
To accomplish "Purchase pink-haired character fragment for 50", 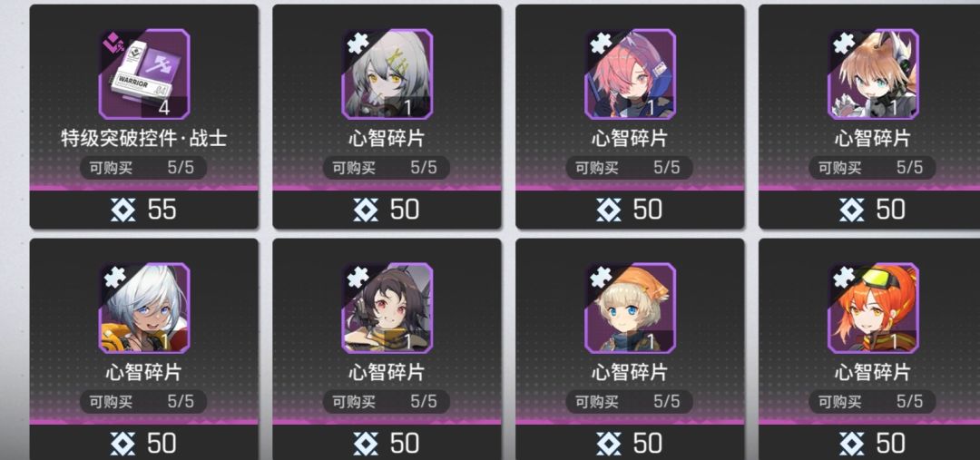I will (x=630, y=210).
